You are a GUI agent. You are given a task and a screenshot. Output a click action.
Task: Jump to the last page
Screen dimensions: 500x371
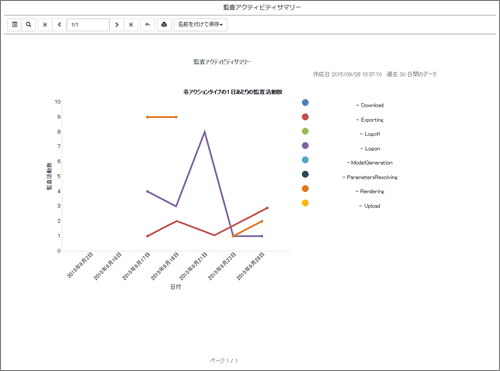131,25
